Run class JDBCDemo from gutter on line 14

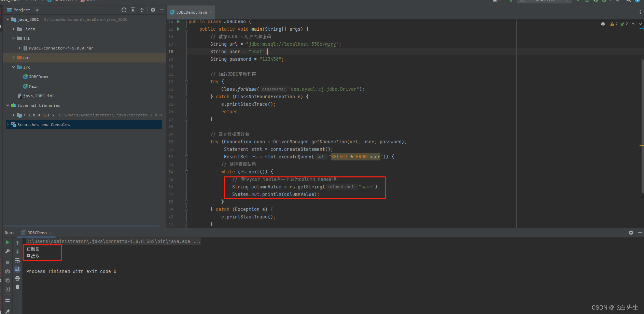(178, 22)
